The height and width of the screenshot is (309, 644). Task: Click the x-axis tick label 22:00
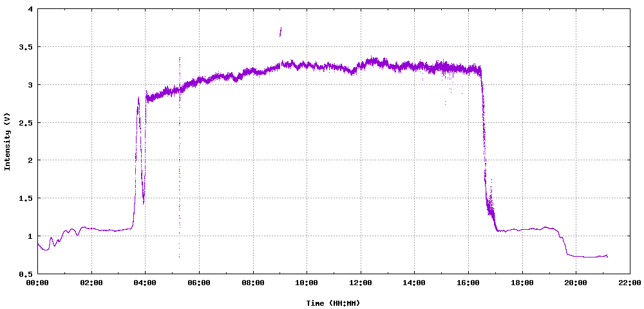(630, 283)
